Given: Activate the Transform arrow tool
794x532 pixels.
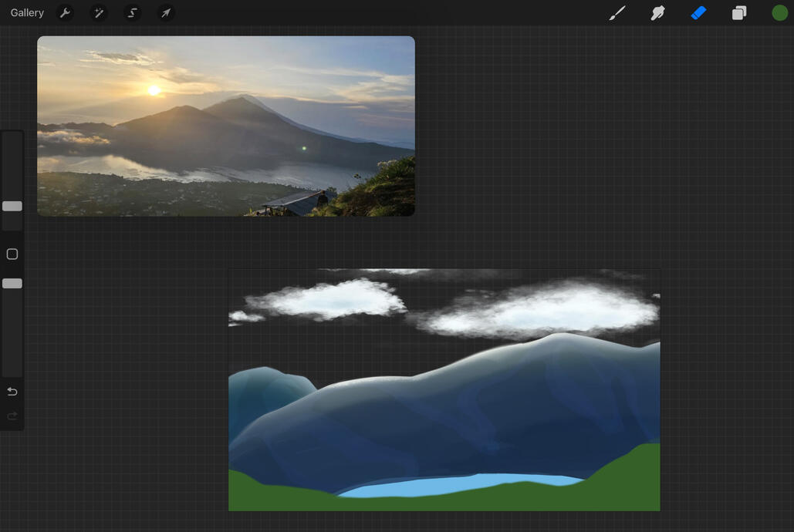Looking at the screenshot, I should tap(166, 13).
